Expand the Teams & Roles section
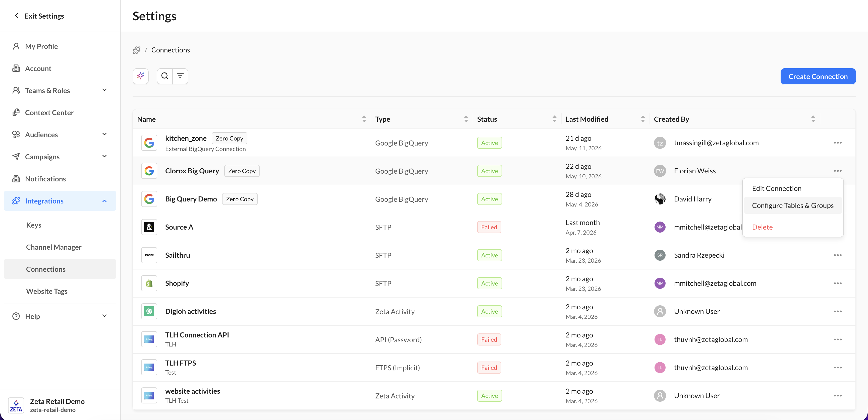This screenshot has width=868, height=420. click(104, 90)
